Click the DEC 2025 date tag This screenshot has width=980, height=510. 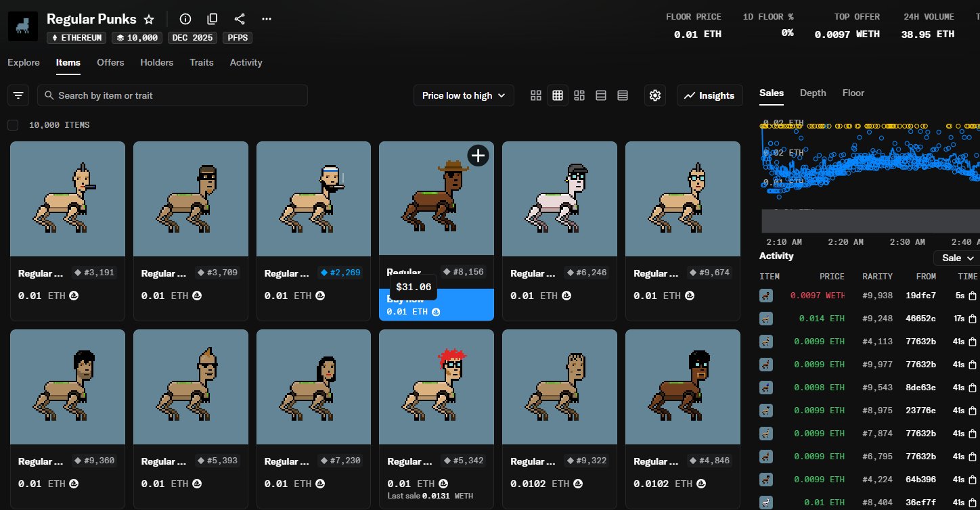[192, 38]
